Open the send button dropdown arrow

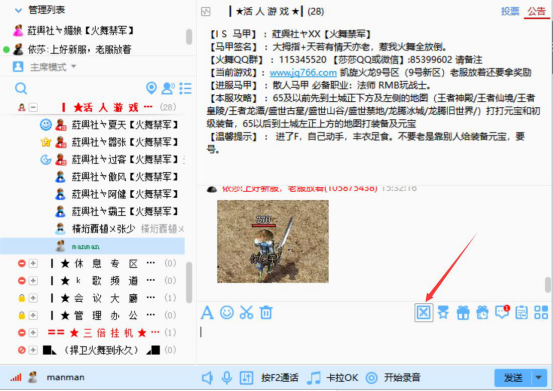pos(539,378)
